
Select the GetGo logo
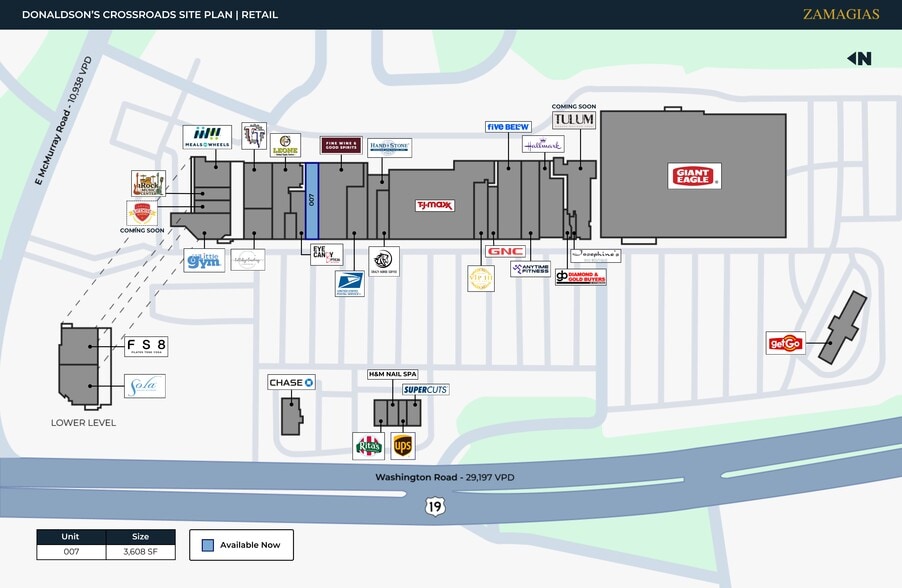click(785, 343)
